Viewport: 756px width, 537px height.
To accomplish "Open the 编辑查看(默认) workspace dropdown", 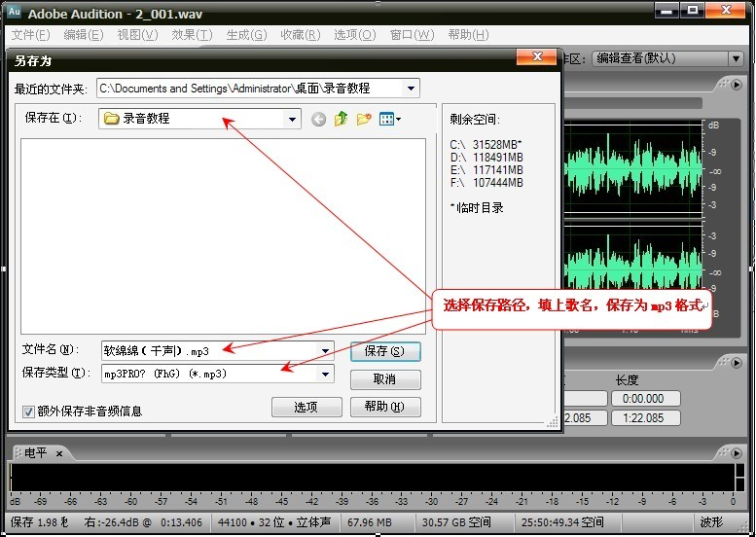I will (x=736, y=58).
